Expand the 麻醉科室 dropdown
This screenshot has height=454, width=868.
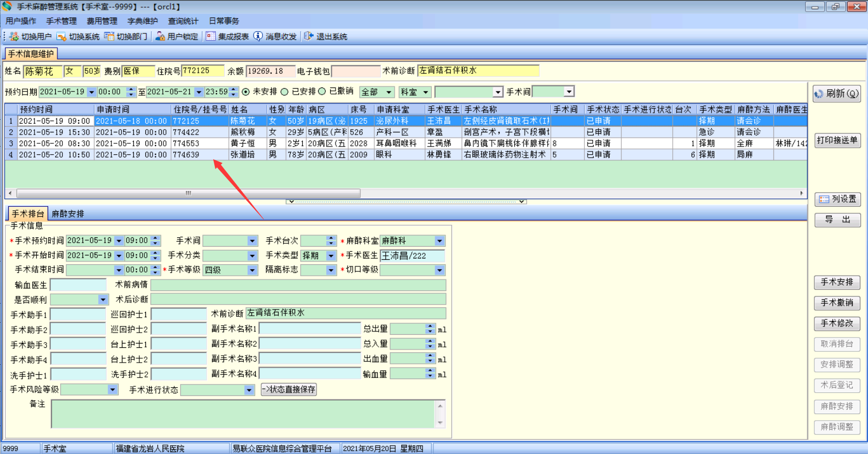click(x=439, y=241)
